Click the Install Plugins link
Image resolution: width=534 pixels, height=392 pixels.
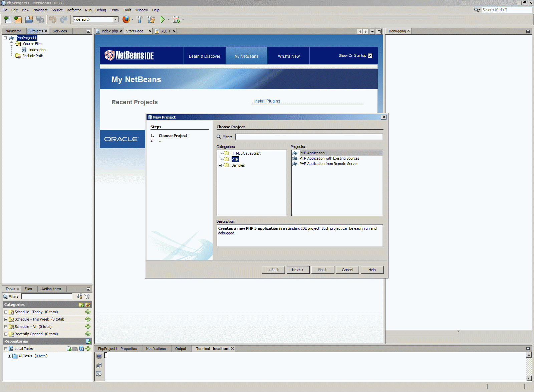pos(267,101)
